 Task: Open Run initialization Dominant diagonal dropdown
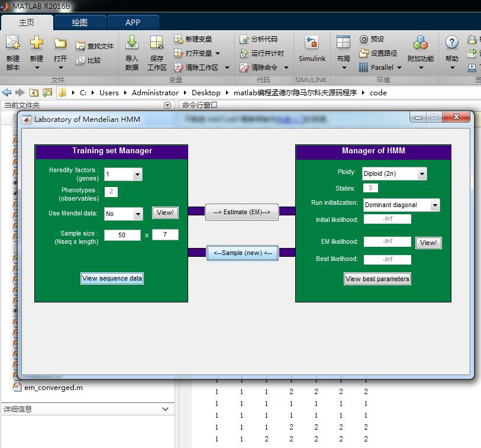pos(435,205)
